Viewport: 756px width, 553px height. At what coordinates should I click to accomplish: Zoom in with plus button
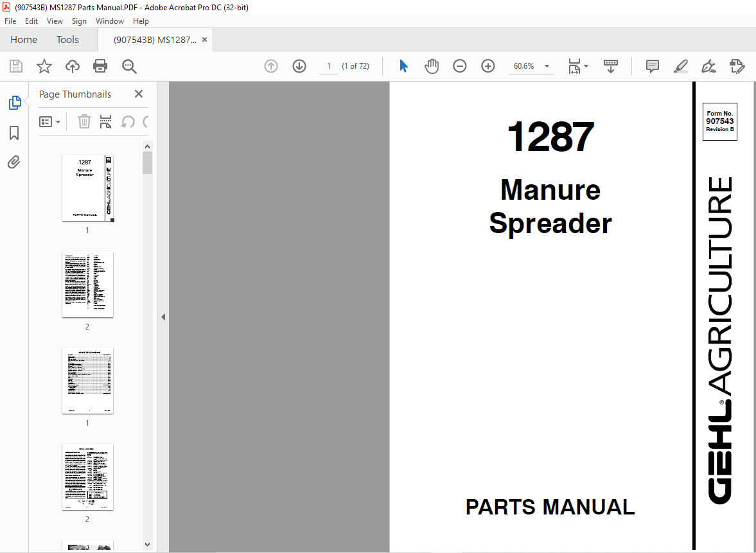(x=488, y=66)
